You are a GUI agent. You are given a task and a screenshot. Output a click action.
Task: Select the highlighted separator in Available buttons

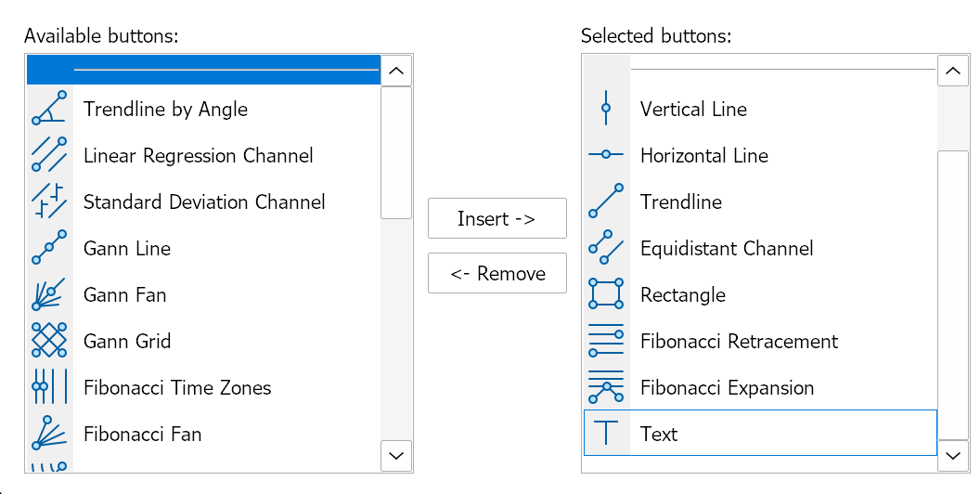coord(204,70)
